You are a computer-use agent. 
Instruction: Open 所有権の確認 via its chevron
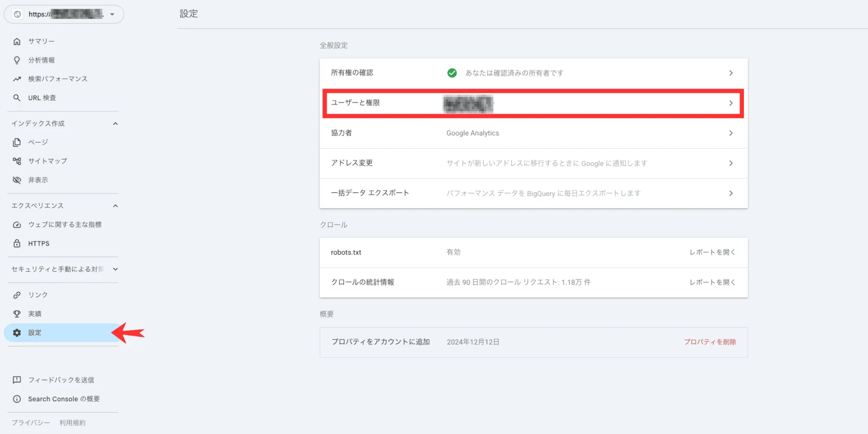pyautogui.click(x=731, y=73)
